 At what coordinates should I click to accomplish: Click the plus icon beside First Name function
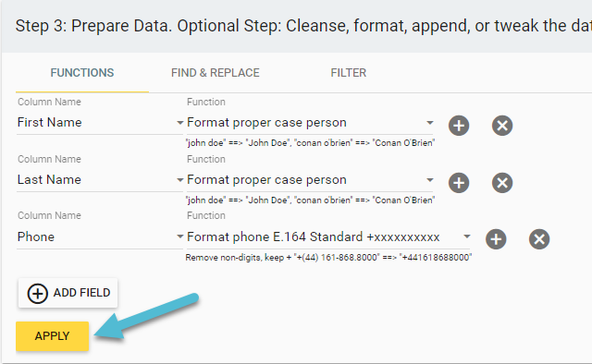click(459, 126)
